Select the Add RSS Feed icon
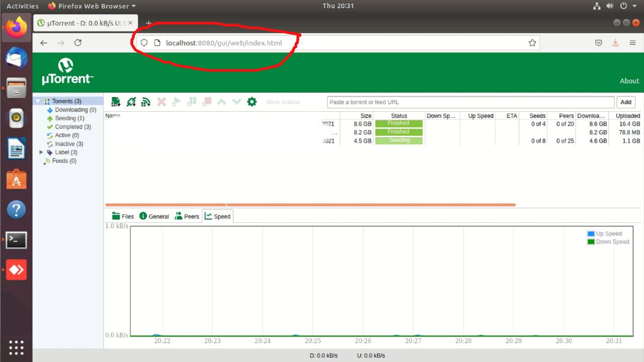644x362 pixels. pyautogui.click(x=146, y=102)
